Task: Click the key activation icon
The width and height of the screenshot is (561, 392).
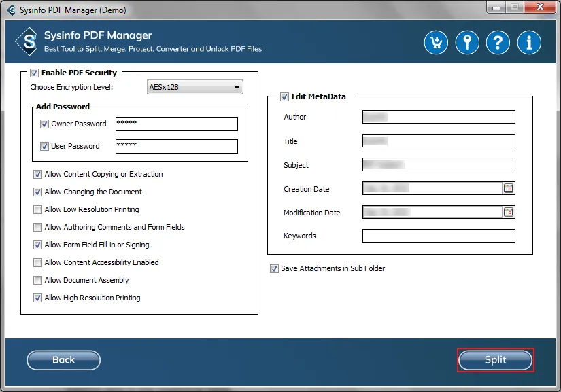Action: pos(467,43)
